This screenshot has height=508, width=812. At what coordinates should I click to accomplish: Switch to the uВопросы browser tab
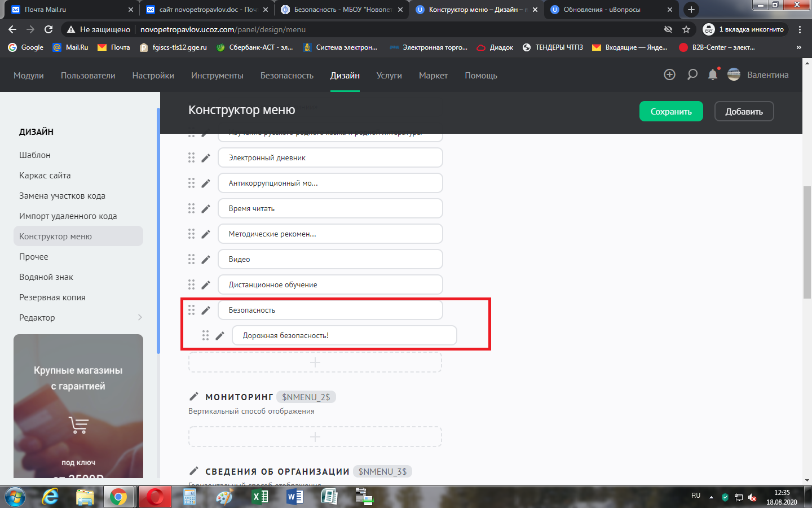pos(602,10)
